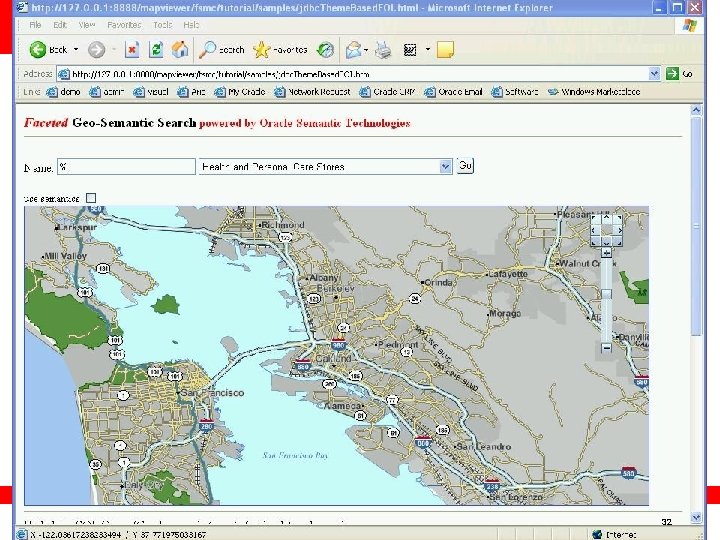This screenshot has height=540, width=720.
Task: Zoom out with map minus button
Action: tap(607, 348)
